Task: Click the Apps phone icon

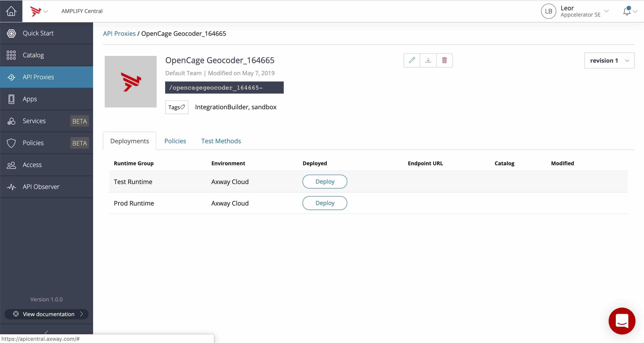Action: [11, 99]
